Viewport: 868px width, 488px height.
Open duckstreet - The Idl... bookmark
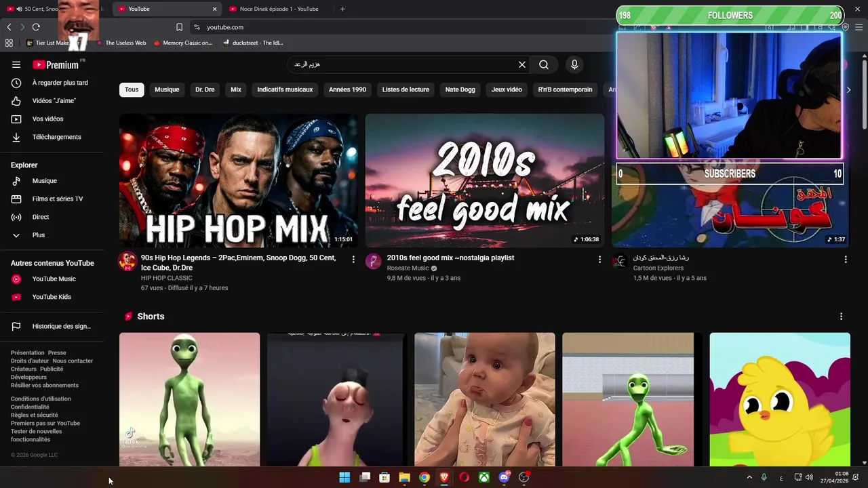[x=252, y=43]
